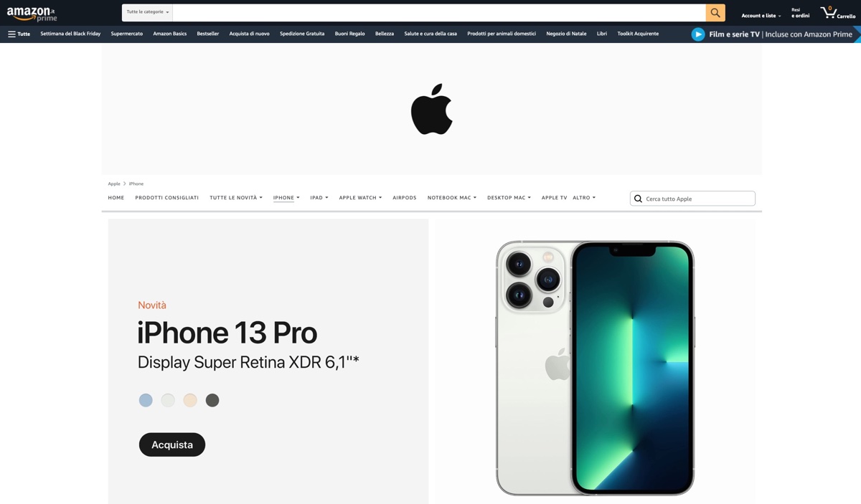The height and width of the screenshot is (504, 861).
Task: Open the Prodotti consigliati tab
Action: (x=167, y=198)
